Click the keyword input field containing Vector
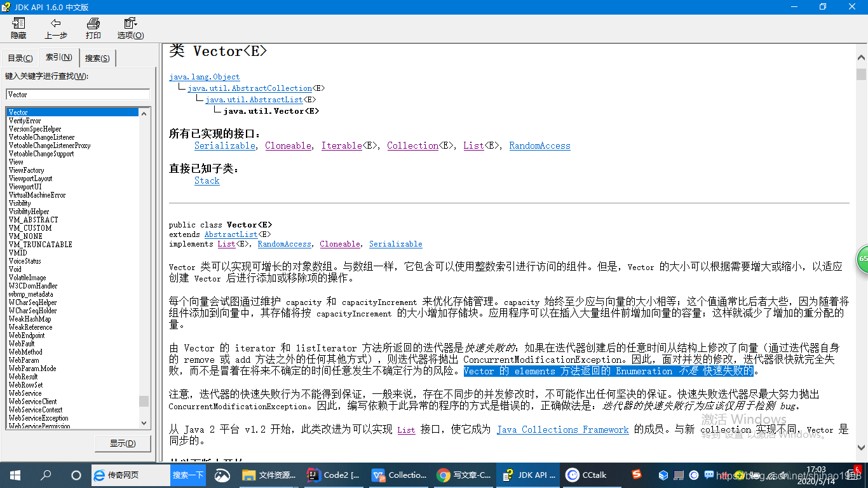Screen dimensions: 868x488 click(78, 94)
